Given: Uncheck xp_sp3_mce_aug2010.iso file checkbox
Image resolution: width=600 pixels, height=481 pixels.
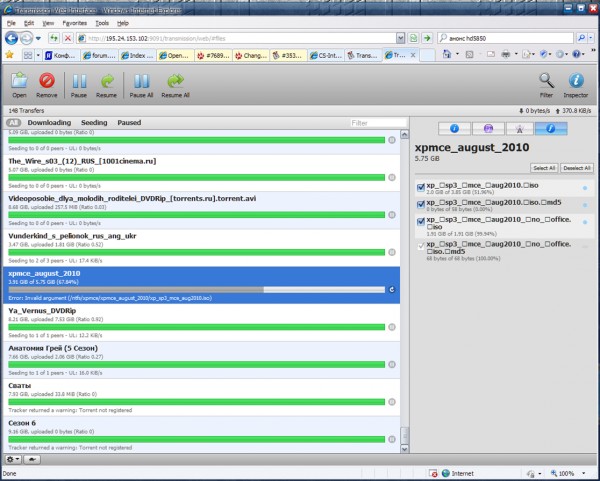Looking at the screenshot, I should 421,187.
